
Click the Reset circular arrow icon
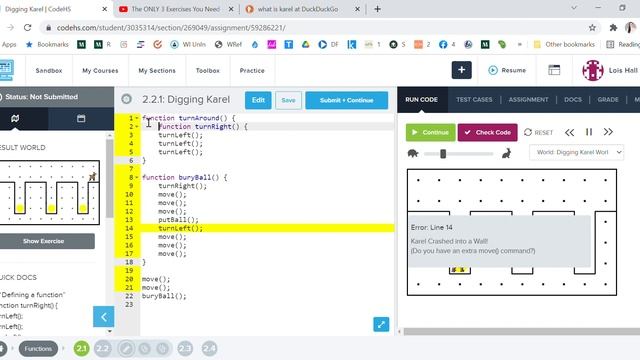[x=528, y=132]
